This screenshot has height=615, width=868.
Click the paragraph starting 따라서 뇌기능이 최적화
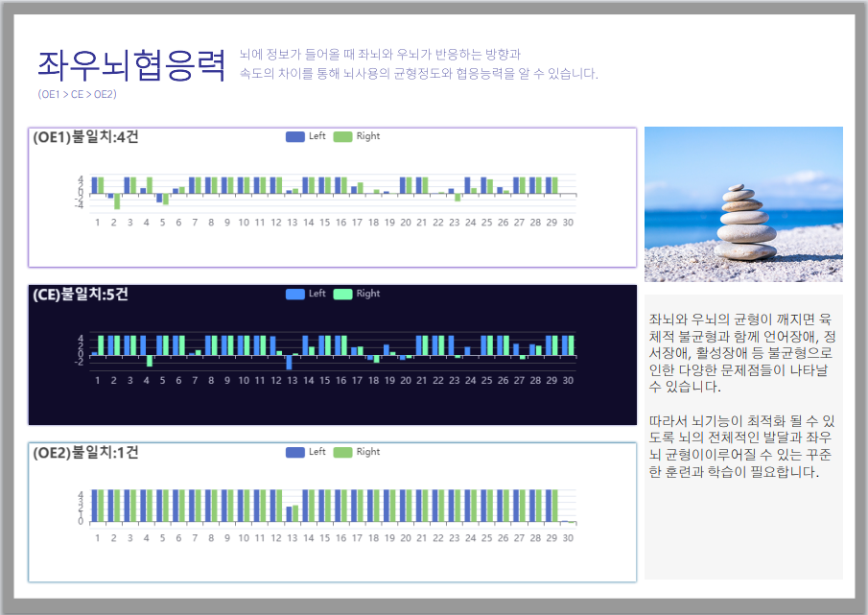coord(741,446)
